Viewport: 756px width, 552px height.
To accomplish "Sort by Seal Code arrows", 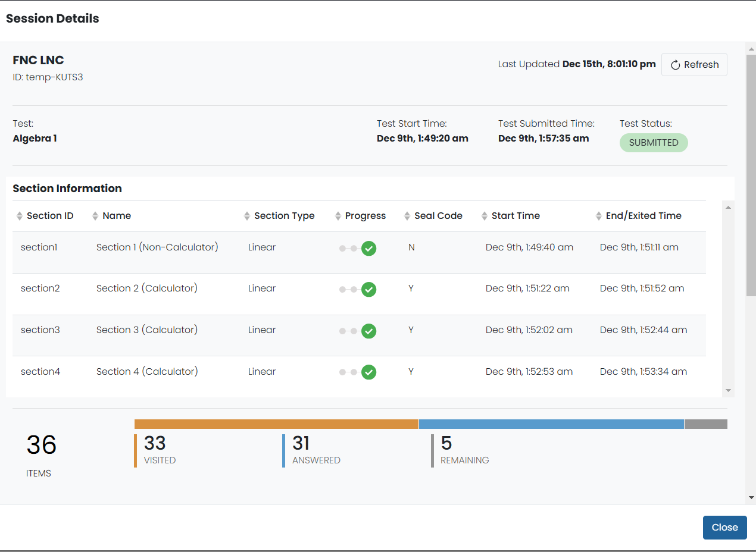I will [x=407, y=216].
